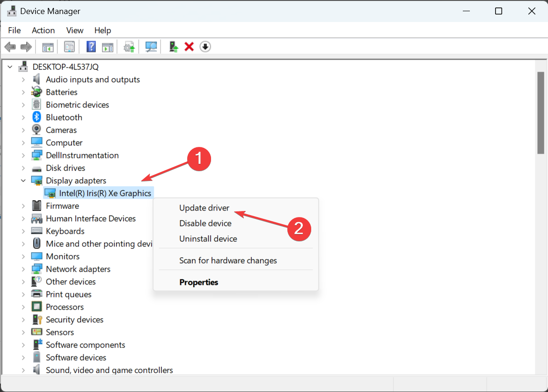Expand the Disk drives category chevron
The image size is (548, 392).
coord(23,168)
